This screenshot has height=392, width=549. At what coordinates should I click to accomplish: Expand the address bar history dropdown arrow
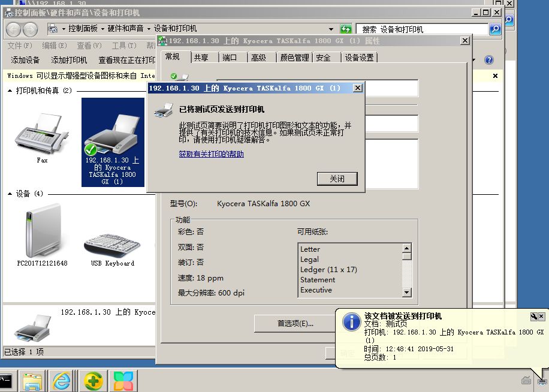331,29
